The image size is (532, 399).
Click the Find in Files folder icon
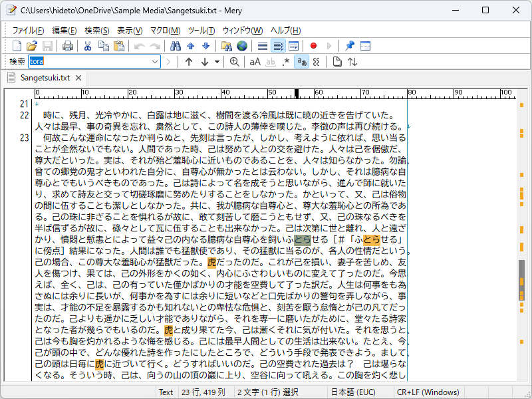pos(226,46)
